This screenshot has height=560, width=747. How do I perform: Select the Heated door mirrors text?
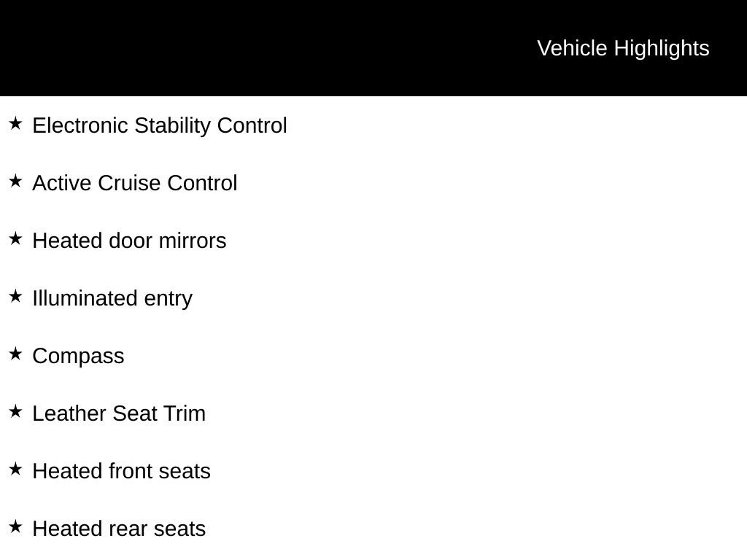click(x=129, y=241)
